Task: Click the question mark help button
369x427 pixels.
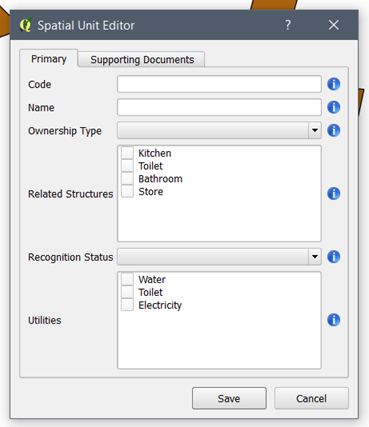Action: 288,25
